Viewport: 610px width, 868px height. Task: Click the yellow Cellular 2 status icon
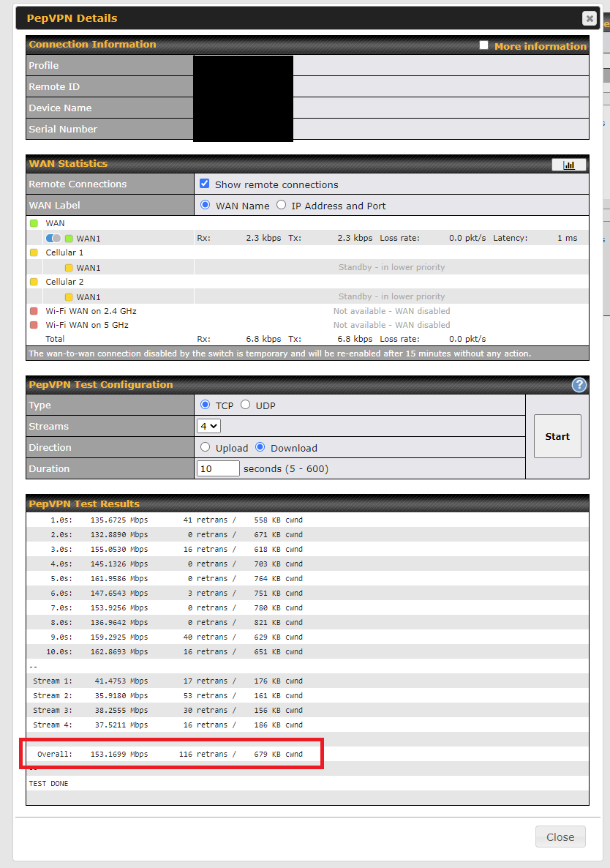34,282
